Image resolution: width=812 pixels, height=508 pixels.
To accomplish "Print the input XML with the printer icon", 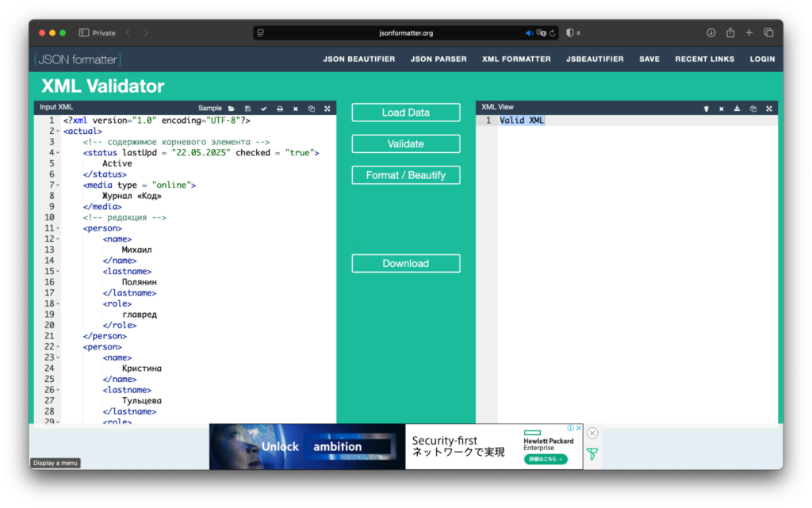I will tap(280, 109).
